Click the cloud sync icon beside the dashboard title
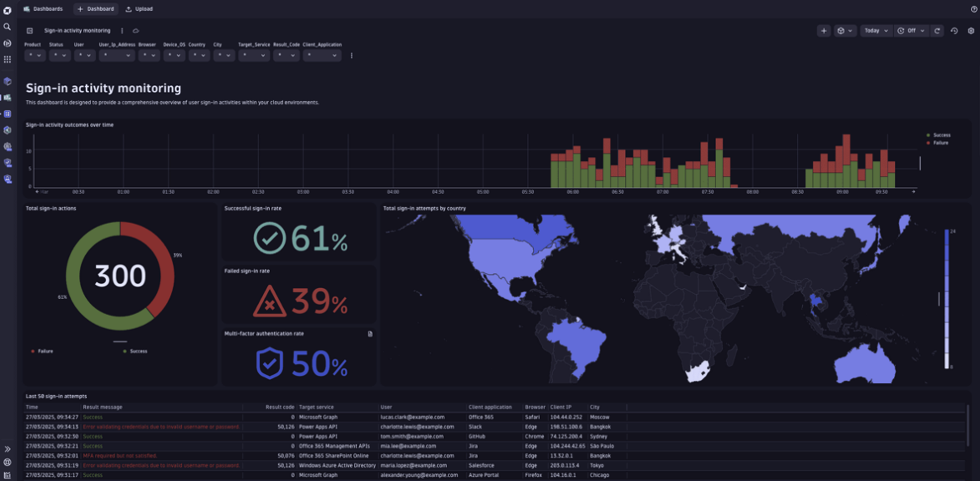The width and height of the screenshot is (980, 481). click(x=135, y=31)
